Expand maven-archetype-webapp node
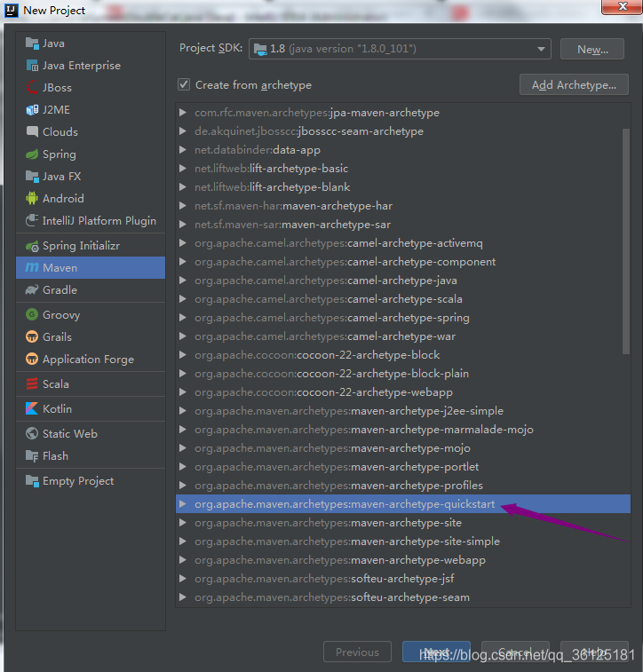The height and width of the screenshot is (672, 643). pos(183,560)
